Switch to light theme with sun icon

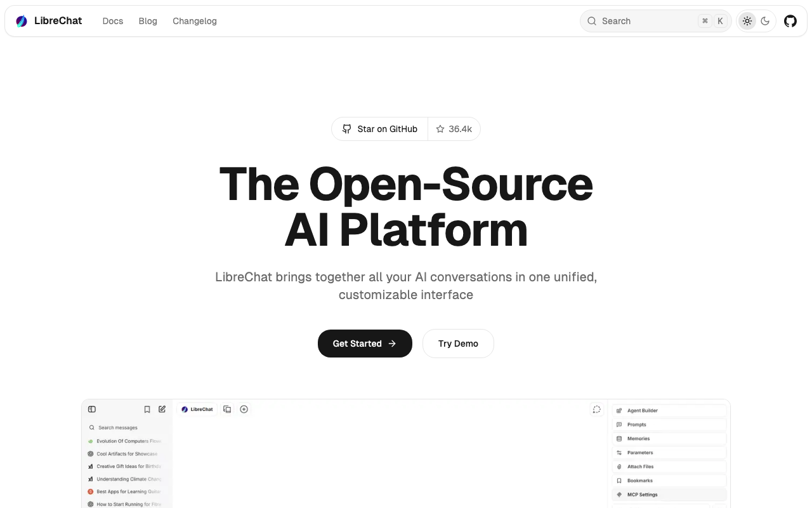(x=747, y=21)
